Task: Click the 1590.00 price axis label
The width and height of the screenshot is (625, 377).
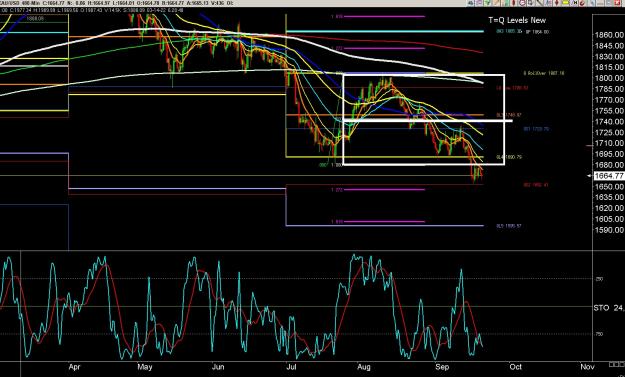Action: [609, 230]
